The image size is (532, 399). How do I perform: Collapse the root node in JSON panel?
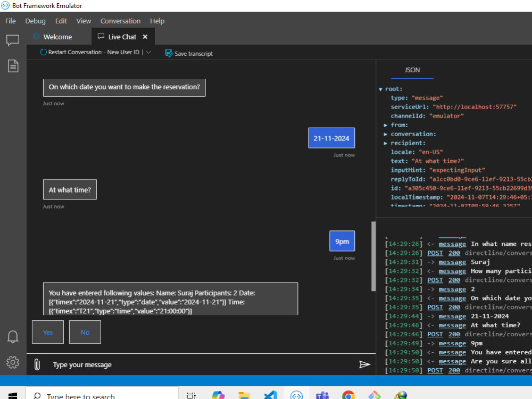click(x=381, y=88)
